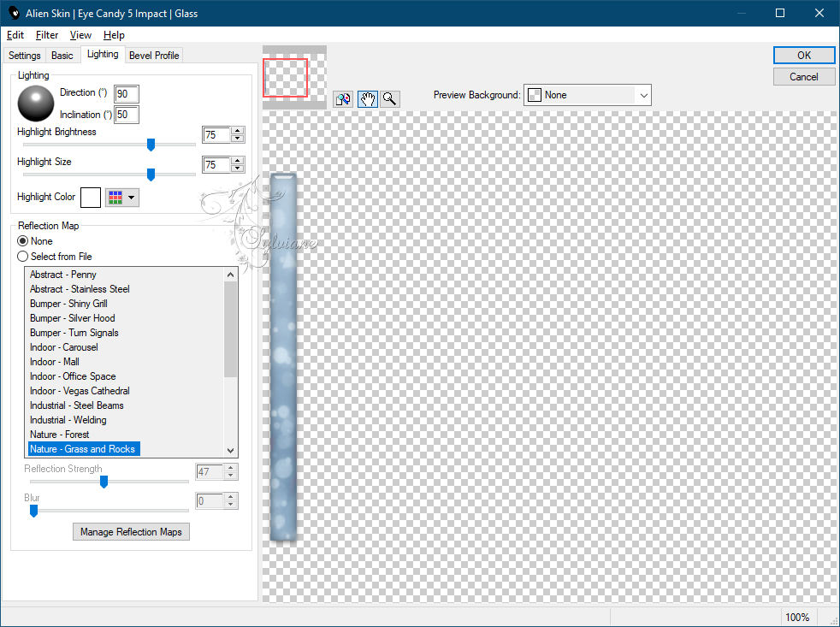Select Nature - Forest map
The image size is (840, 627).
pyautogui.click(x=60, y=434)
